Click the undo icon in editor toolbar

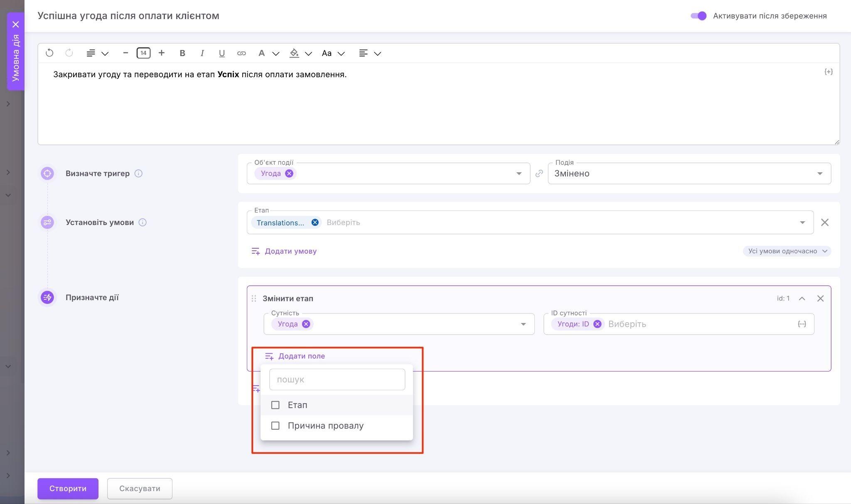49,53
